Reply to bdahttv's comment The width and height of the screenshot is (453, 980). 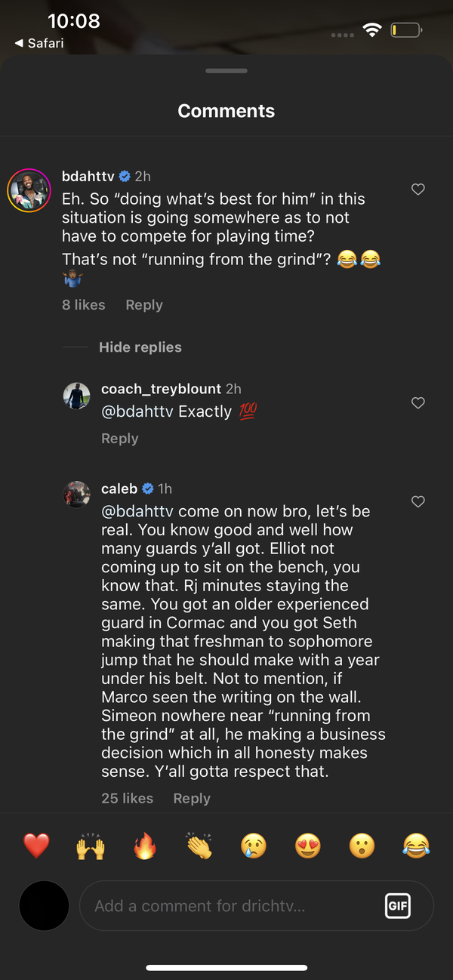(x=143, y=305)
